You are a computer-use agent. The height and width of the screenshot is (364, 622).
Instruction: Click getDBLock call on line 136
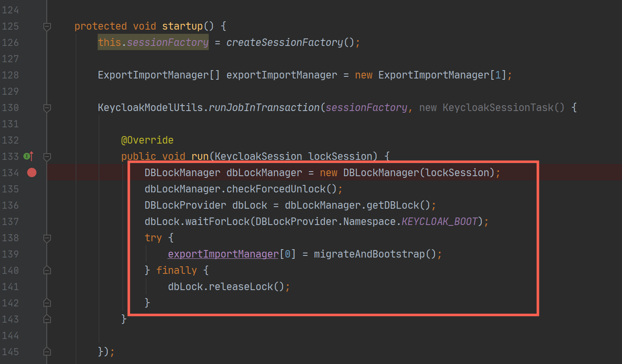point(392,205)
